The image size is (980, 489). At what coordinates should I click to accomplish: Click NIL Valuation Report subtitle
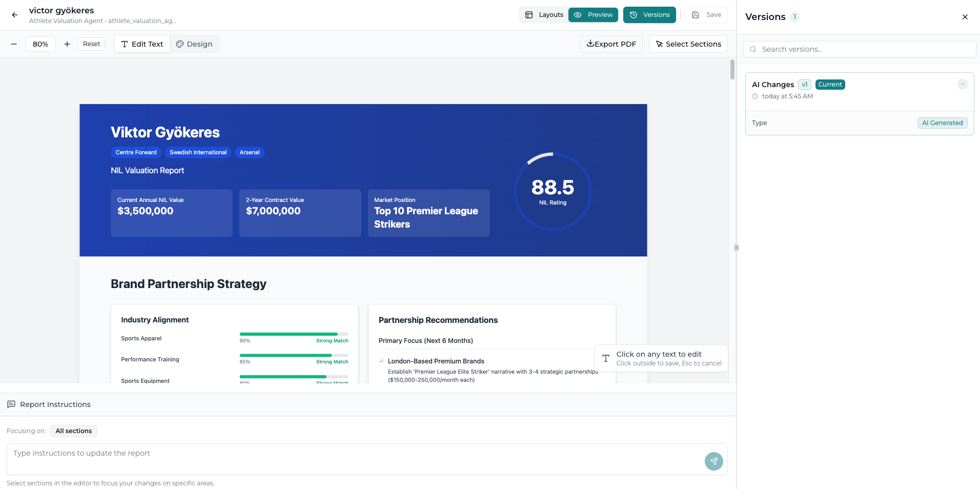(x=148, y=171)
